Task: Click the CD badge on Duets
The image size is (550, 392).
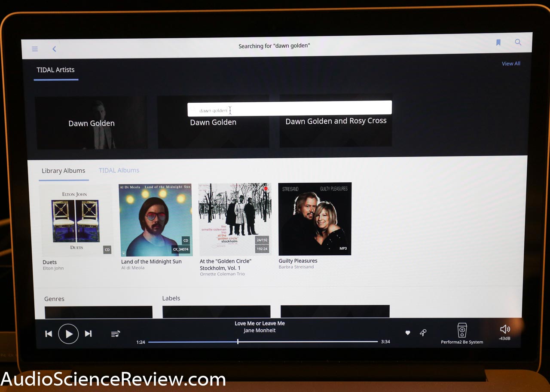Action: [107, 250]
